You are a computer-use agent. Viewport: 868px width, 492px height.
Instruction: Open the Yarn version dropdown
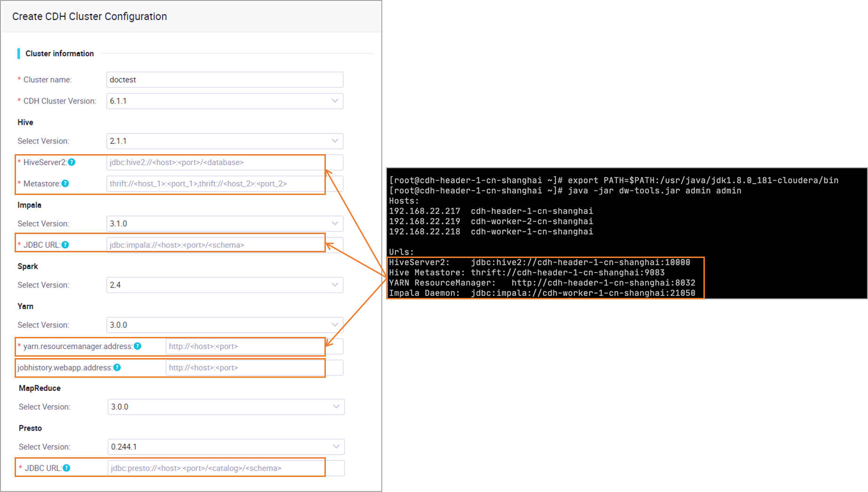225,325
